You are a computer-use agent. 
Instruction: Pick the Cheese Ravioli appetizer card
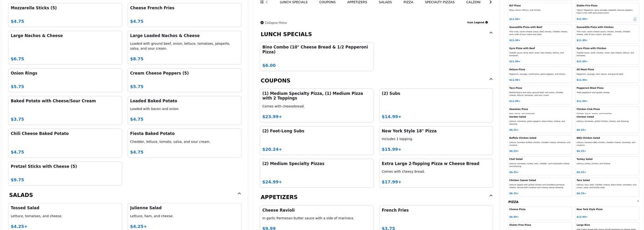point(316,218)
